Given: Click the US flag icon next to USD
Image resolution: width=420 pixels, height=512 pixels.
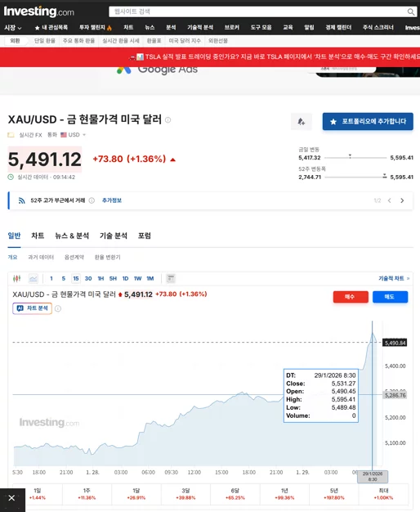Looking at the screenshot, I should (x=63, y=135).
